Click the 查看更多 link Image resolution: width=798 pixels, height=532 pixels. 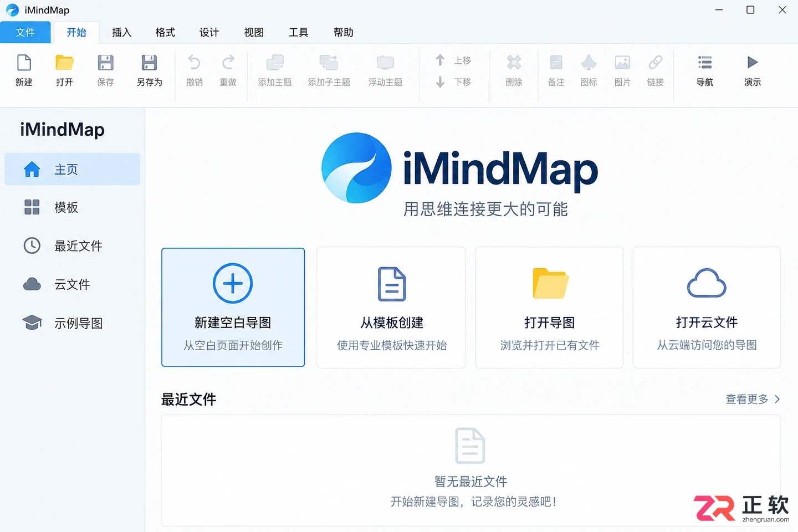(753, 399)
